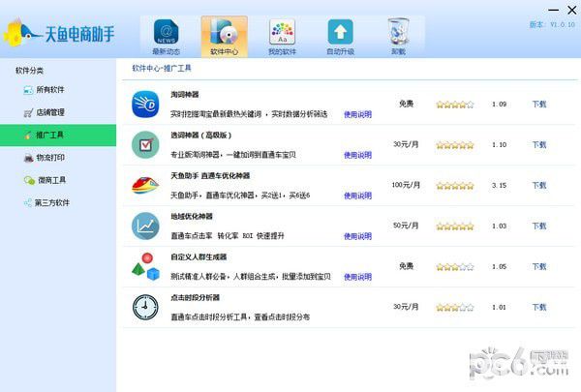Minimize the 天鱼电商助手 window
This screenshot has width=581, height=392.
click(x=554, y=10)
